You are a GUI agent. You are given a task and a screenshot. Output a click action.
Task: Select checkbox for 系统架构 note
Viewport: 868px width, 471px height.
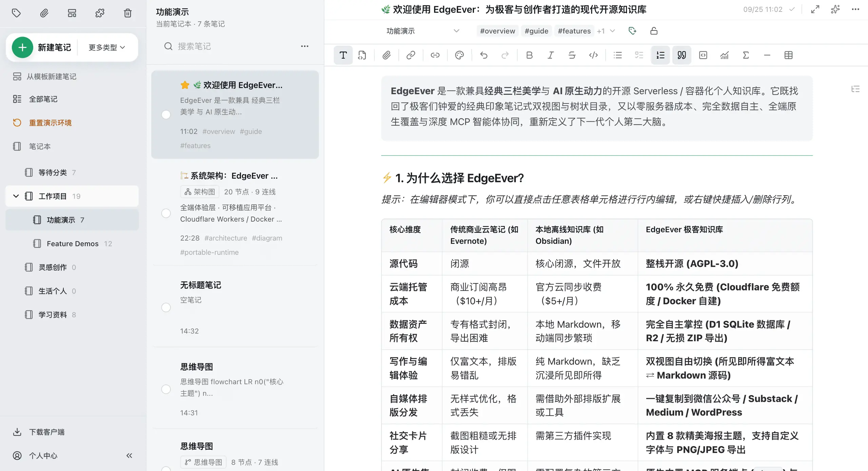[x=166, y=213]
